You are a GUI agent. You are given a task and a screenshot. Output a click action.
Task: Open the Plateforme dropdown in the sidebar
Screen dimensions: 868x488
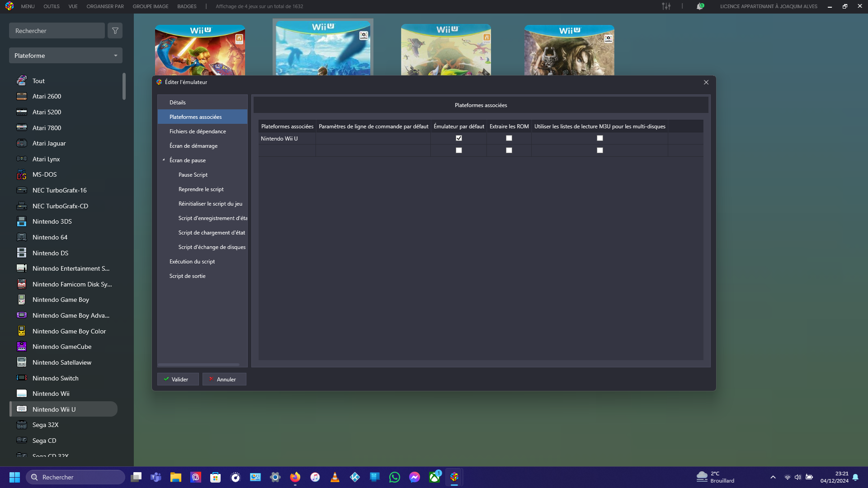click(x=66, y=56)
